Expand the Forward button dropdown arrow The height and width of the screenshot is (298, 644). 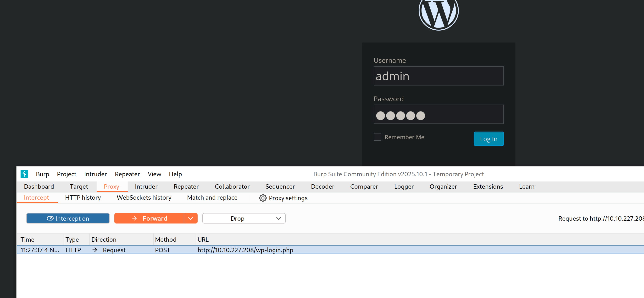tap(190, 218)
